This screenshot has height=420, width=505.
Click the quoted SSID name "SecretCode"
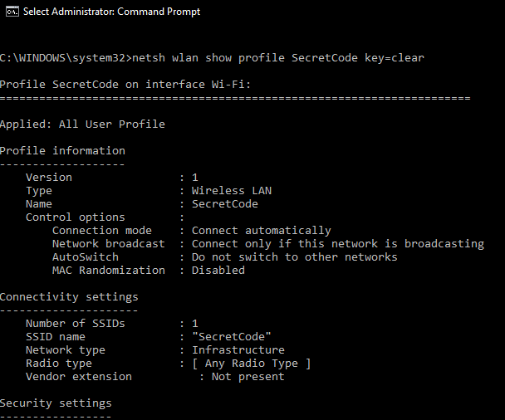pyautogui.click(x=231, y=337)
